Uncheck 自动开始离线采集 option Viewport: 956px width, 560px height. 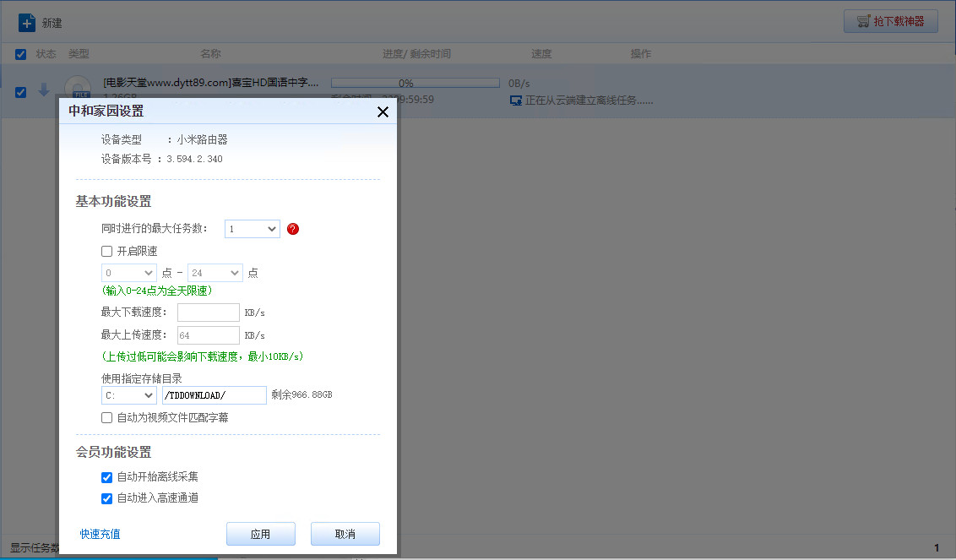pyautogui.click(x=107, y=477)
